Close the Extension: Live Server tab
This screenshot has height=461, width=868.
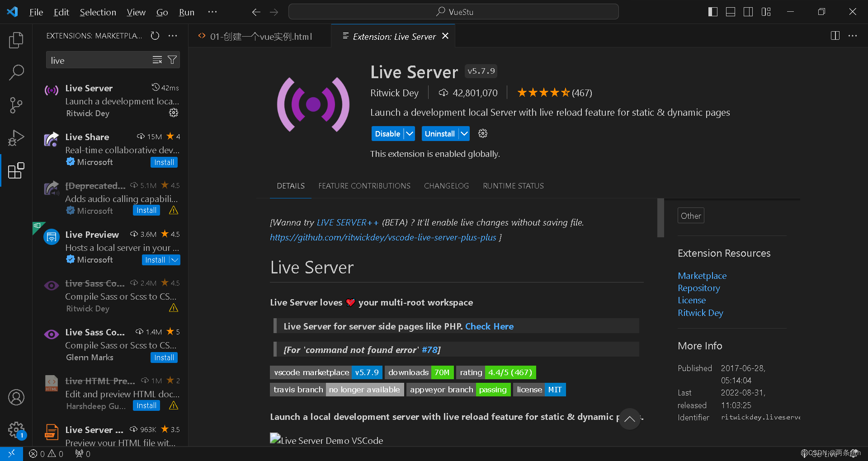[x=445, y=36]
